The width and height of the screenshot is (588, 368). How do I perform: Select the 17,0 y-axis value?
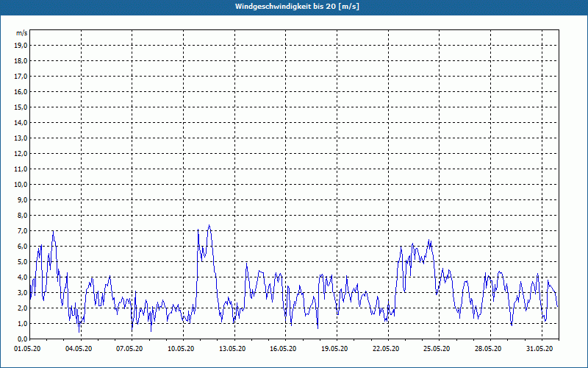tap(21, 77)
